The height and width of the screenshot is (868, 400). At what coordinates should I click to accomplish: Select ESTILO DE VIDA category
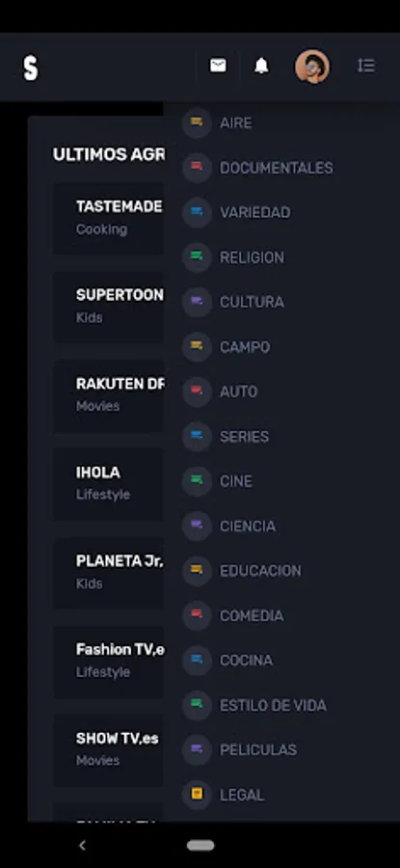point(273,705)
